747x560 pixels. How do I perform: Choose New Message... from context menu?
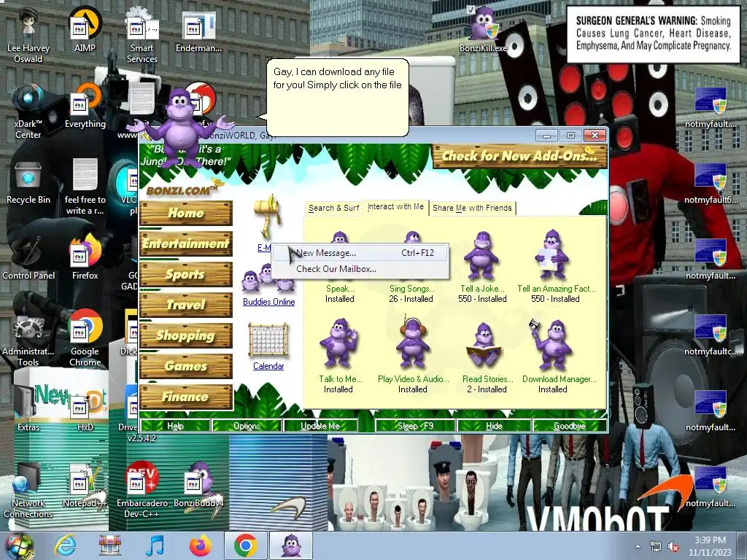pos(360,253)
